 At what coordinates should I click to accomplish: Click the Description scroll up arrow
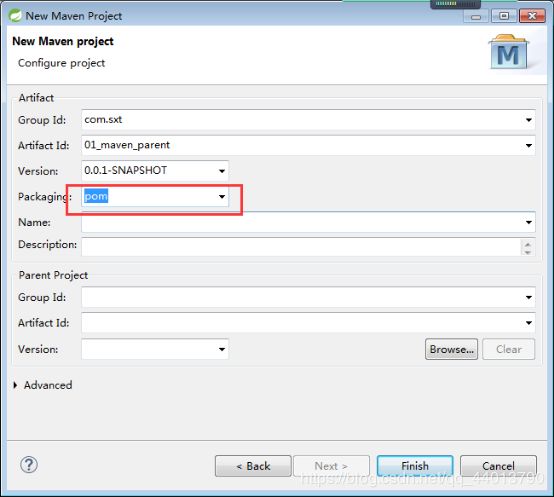click(528, 244)
